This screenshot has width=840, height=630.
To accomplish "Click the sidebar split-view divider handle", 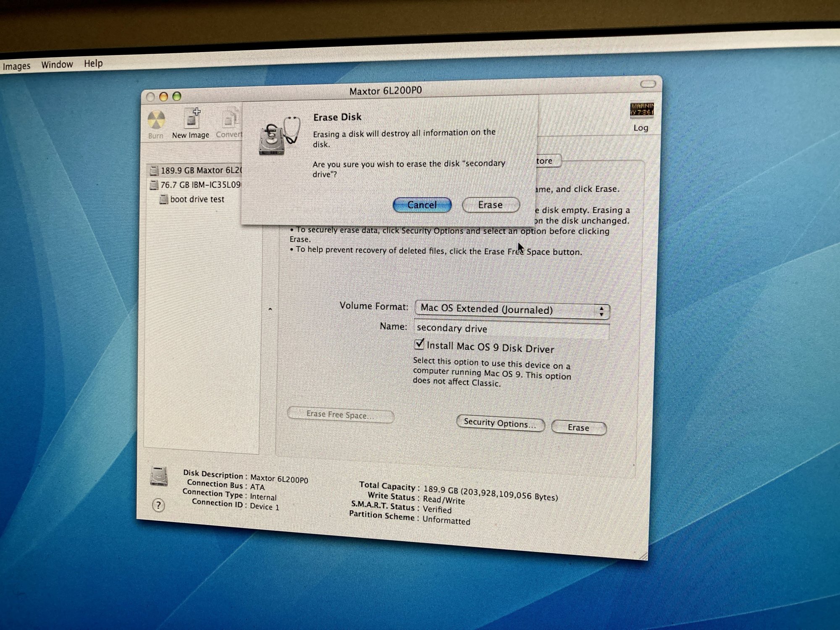I will (270, 309).
